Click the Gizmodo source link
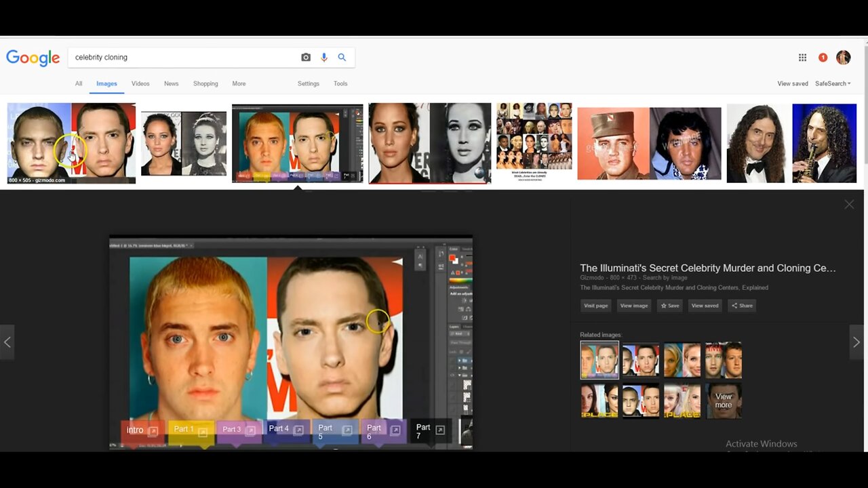The width and height of the screenshot is (868, 488). [x=591, y=277]
